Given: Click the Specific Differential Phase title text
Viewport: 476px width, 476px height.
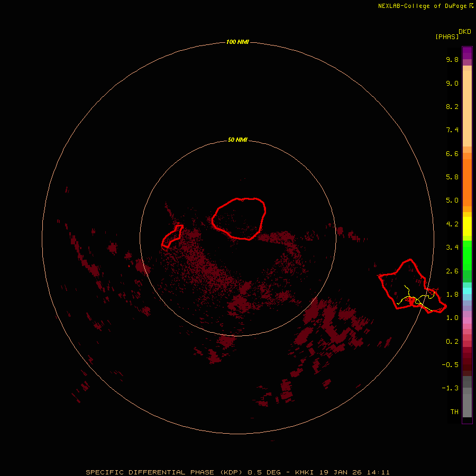Looking at the screenshot, I should point(237,472).
